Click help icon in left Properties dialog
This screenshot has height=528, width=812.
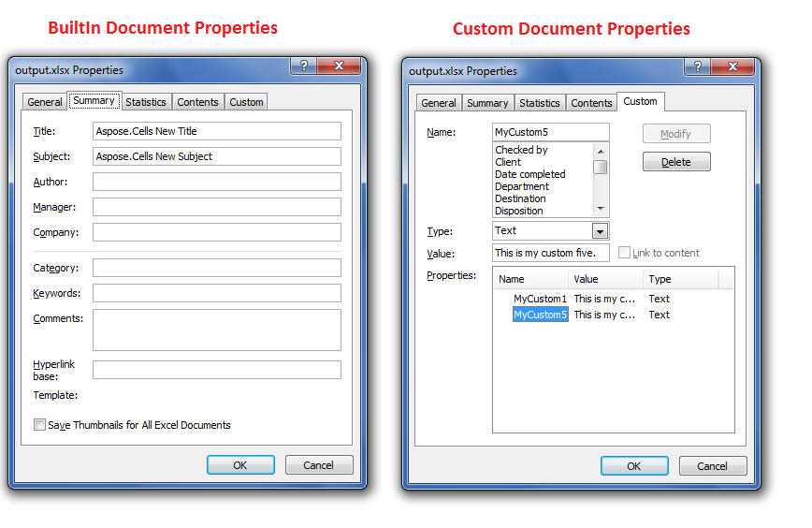point(302,67)
